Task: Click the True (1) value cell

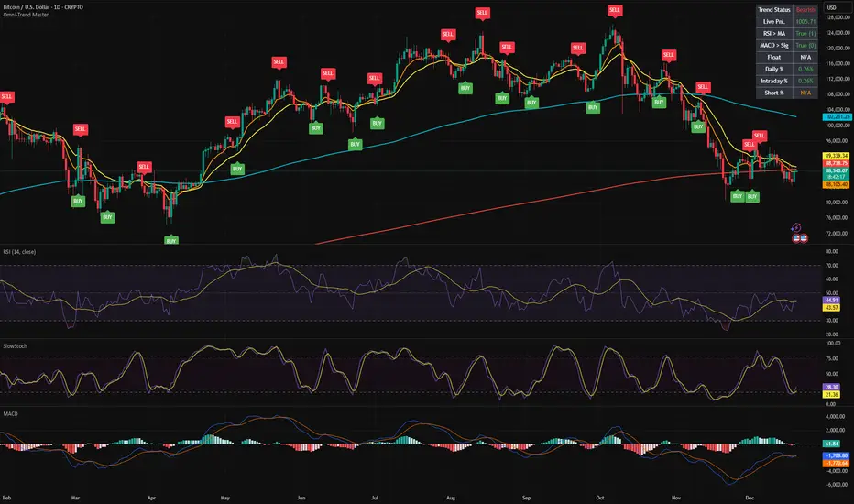Action: 805,34
